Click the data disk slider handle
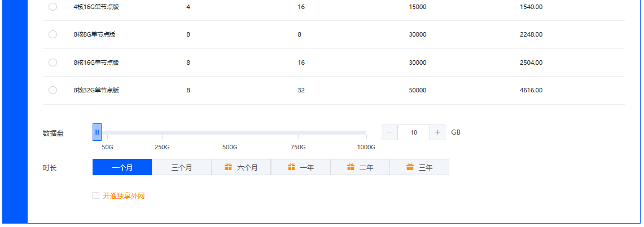The height and width of the screenshot is (227, 644). (x=97, y=132)
